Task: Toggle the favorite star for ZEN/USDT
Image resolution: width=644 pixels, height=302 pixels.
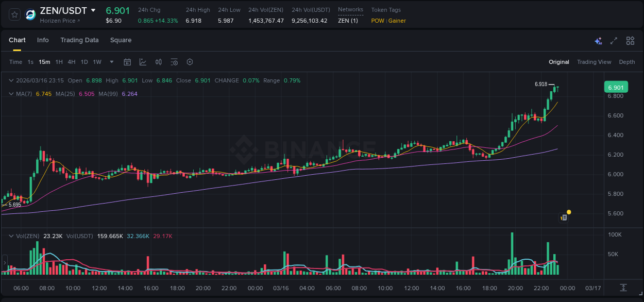Action: coord(14,14)
